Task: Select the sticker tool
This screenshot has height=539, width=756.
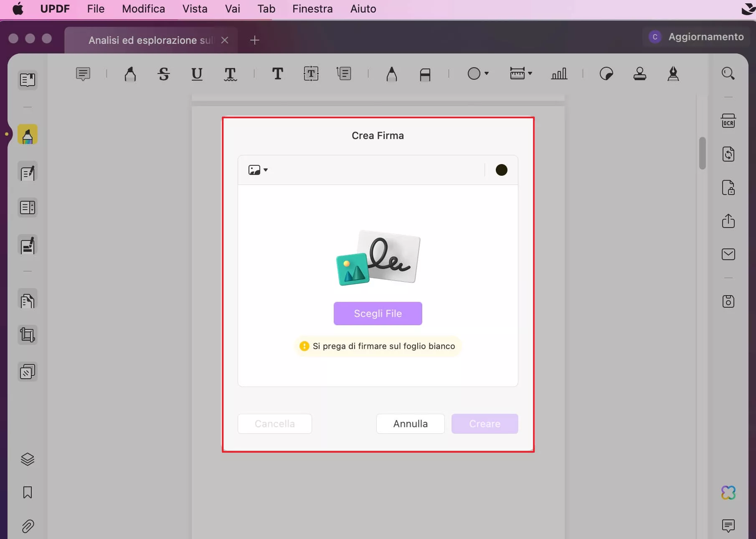Action: (606, 74)
